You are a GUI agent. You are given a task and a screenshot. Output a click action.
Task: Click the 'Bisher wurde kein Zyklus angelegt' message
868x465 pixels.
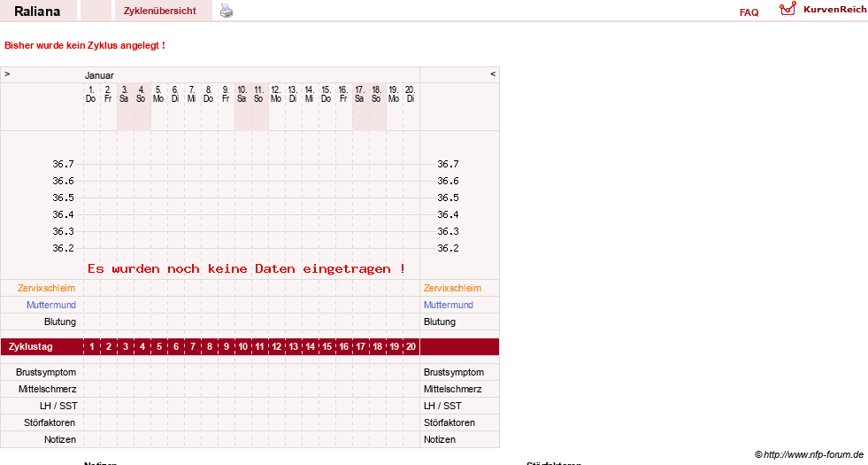pos(85,45)
